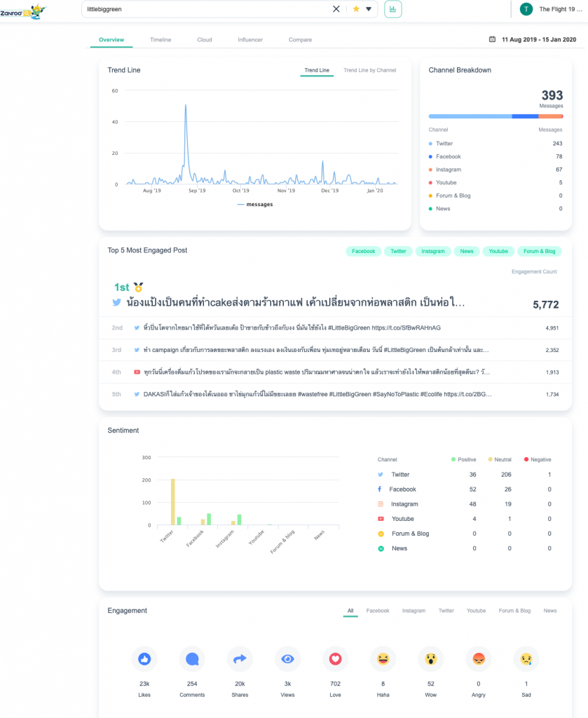Click the Twitter segment of the channel bar
This screenshot has width=588, height=718.
(470, 116)
